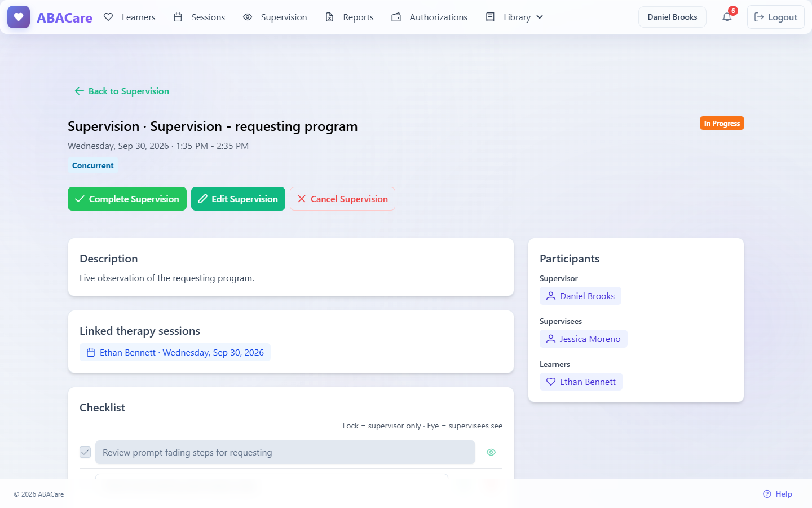This screenshot has width=812, height=508.
Task: Open learner Ethan Bennett chip
Action: click(x=581, y=382)
